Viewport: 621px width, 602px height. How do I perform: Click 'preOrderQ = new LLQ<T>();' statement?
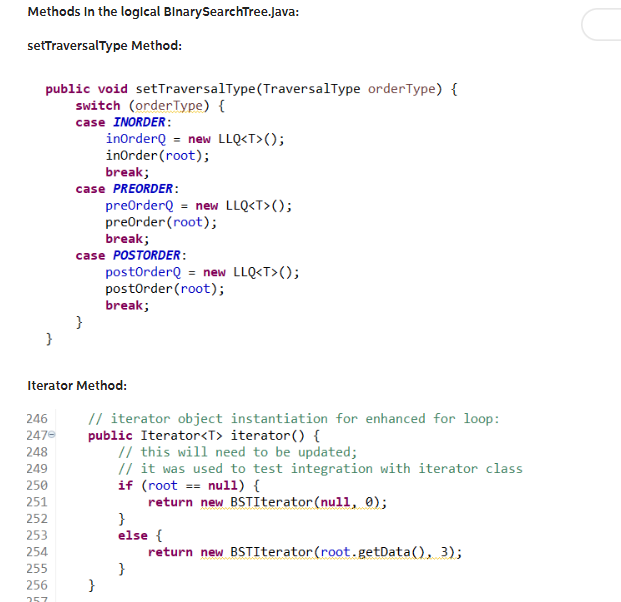[199, 206]
